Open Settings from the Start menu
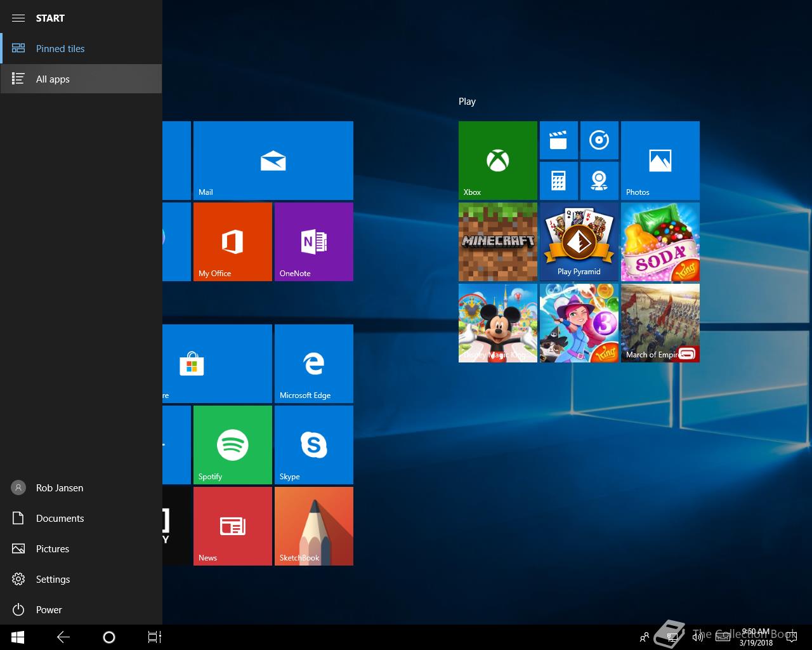This screenshot has height=650, width=812. (x=81, y=580)
